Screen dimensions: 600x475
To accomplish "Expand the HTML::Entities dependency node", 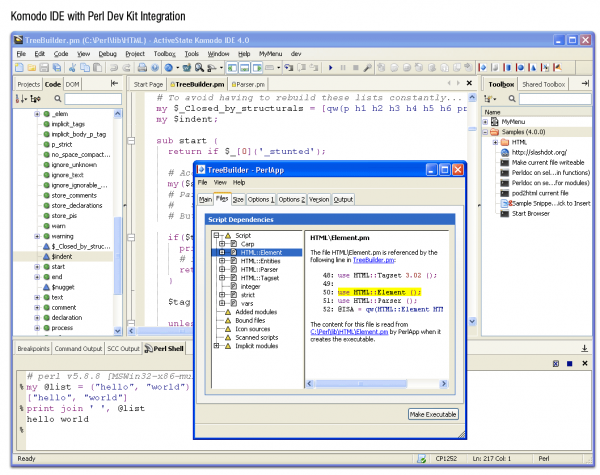I will (x=222, y=262).
